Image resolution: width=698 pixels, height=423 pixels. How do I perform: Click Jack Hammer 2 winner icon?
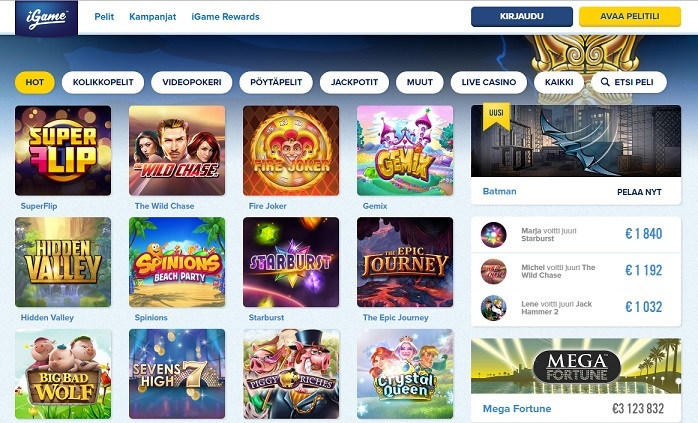(x=493, y=308)
